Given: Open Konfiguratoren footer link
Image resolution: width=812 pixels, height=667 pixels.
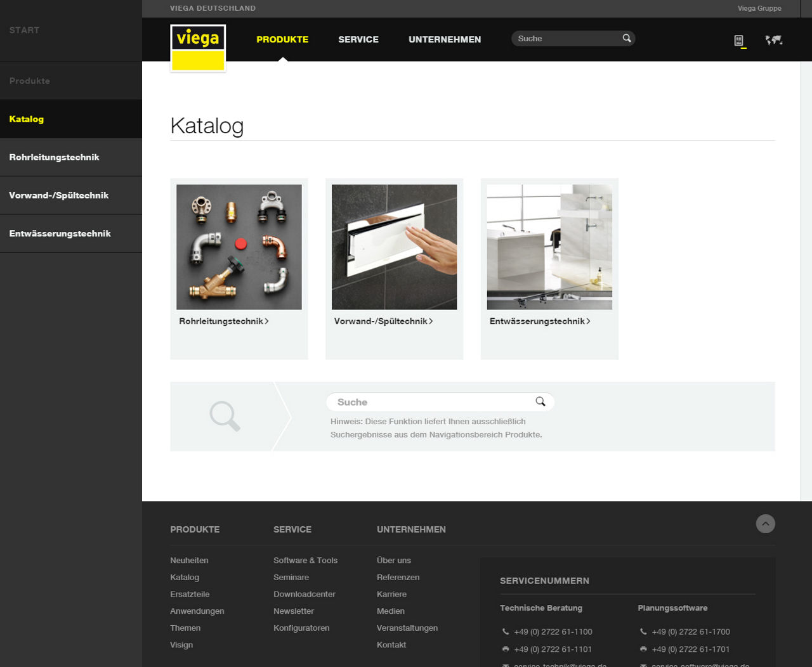Looking at the screenshot, I should coord(301,628).
